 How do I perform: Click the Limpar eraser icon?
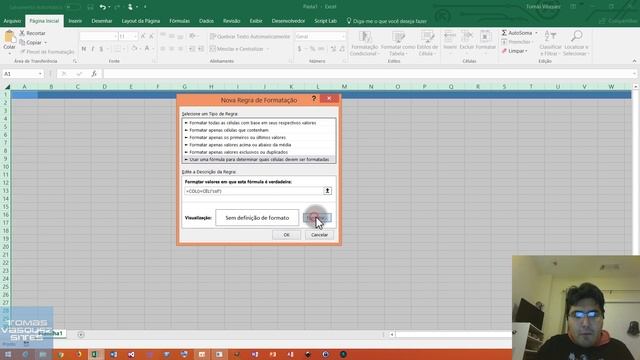[x=504, y=51]
